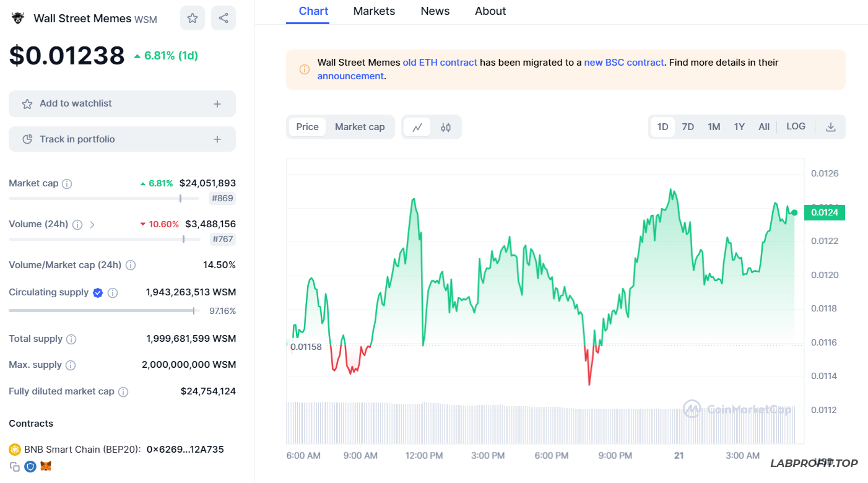Expand Add to watchlist plus button
868x483 pixels.
tap(217, 104)
